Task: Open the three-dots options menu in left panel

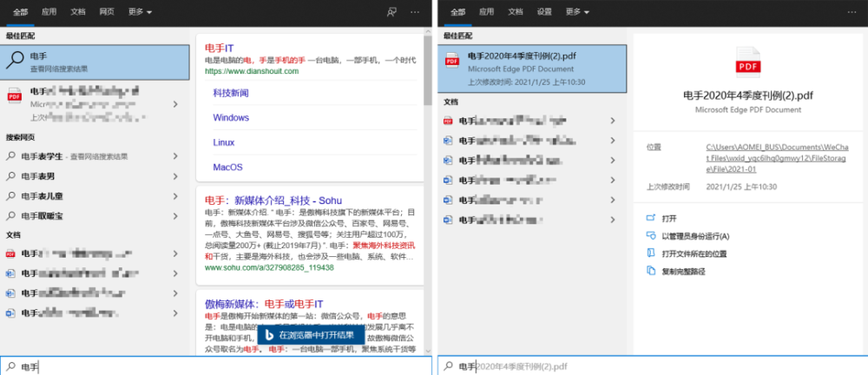Action: click(x=415, y=11)
